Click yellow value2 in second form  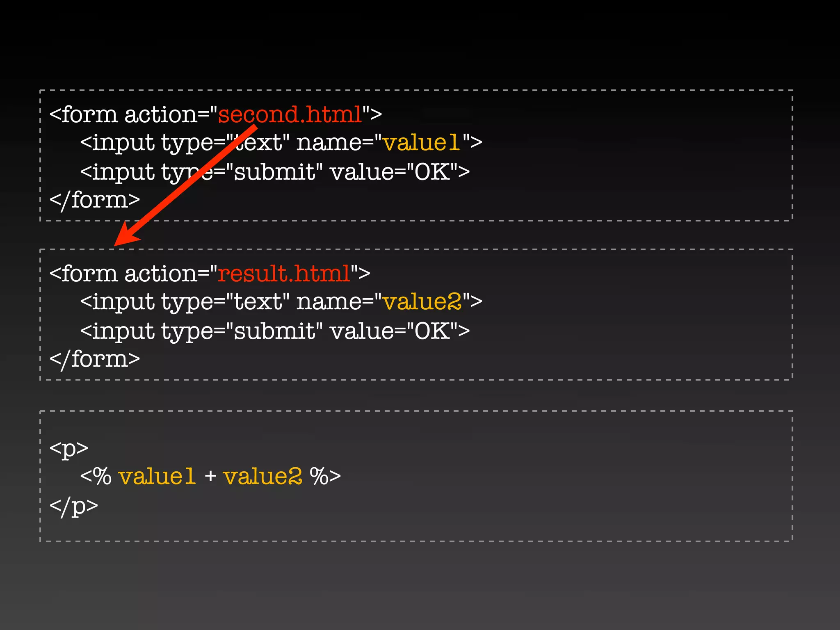coord(422,302)
